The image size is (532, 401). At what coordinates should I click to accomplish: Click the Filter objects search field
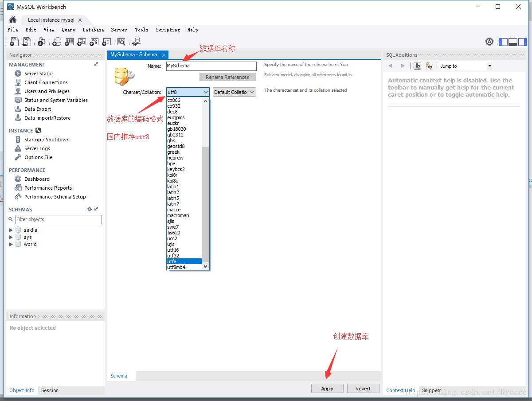click(x=59, y=219)
